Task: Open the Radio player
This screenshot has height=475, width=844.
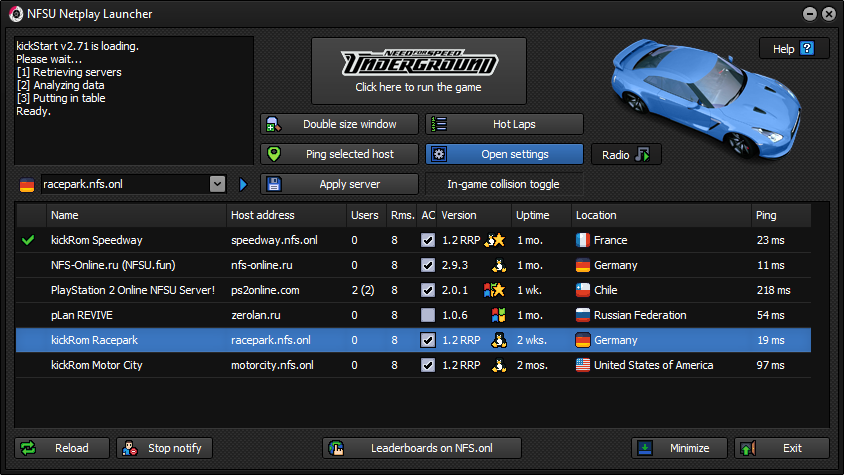Action: click(626, 155)
